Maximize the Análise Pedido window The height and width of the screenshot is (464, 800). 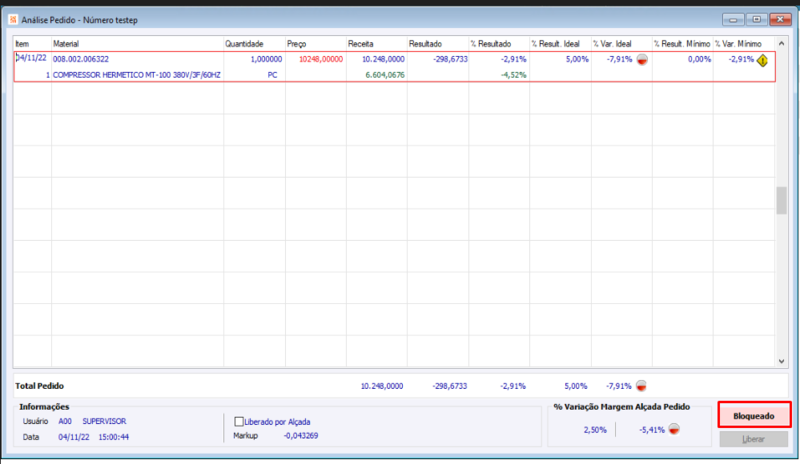pos(757,18)
